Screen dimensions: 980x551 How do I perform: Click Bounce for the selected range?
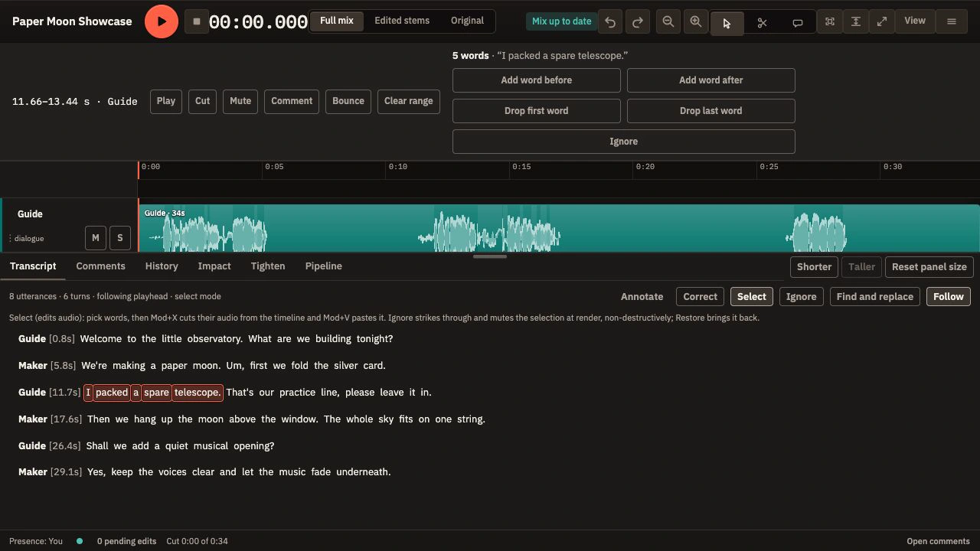(348, 101)
